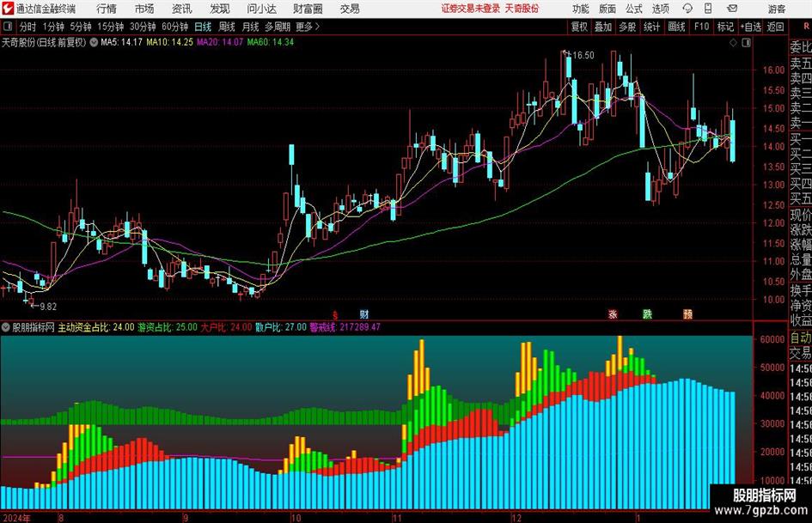Screen dimensions: 812x523
Task: Switch to the 分时 chart tab
Action: coord(27,27)
